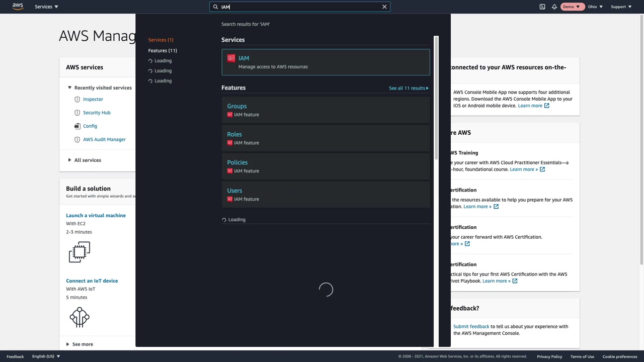The height and width of the screenshot is (362, 644).
Task: Open Cookie preferences
Action: click(620, 356)
